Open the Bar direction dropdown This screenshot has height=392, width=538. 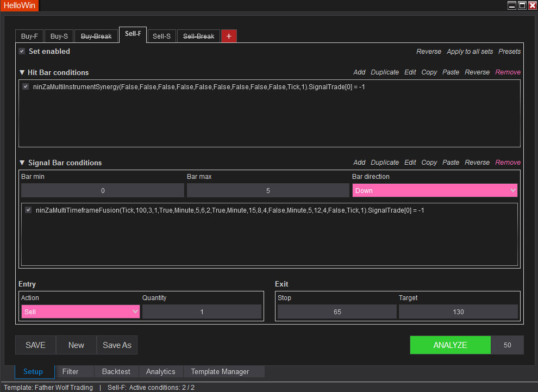(x=434, y=191)
